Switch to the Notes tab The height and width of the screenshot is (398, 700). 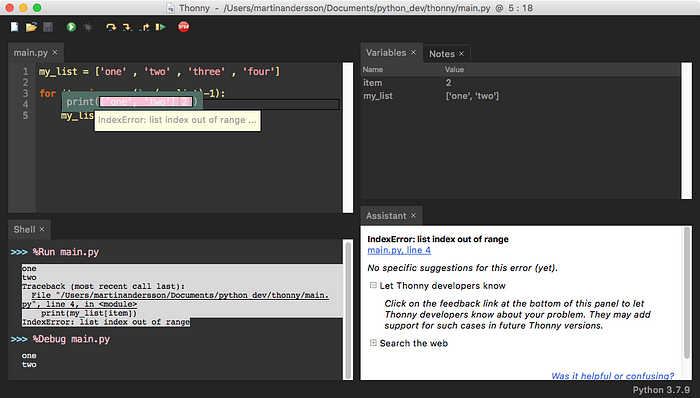pyautogui.click(x=442, y=54)
